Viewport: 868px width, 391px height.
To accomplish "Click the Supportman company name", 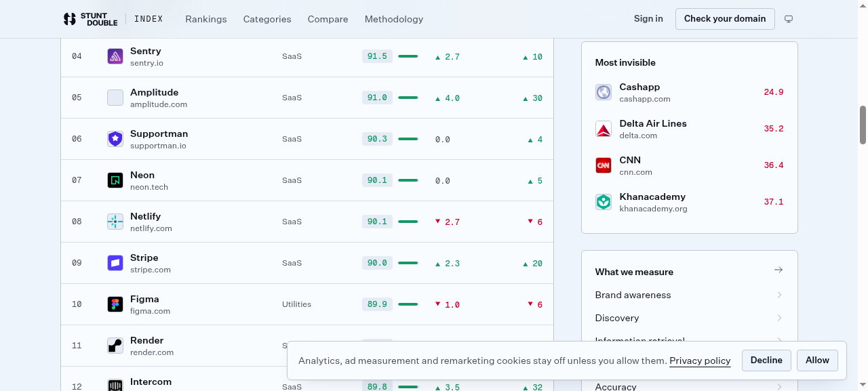I will point(159,133).
